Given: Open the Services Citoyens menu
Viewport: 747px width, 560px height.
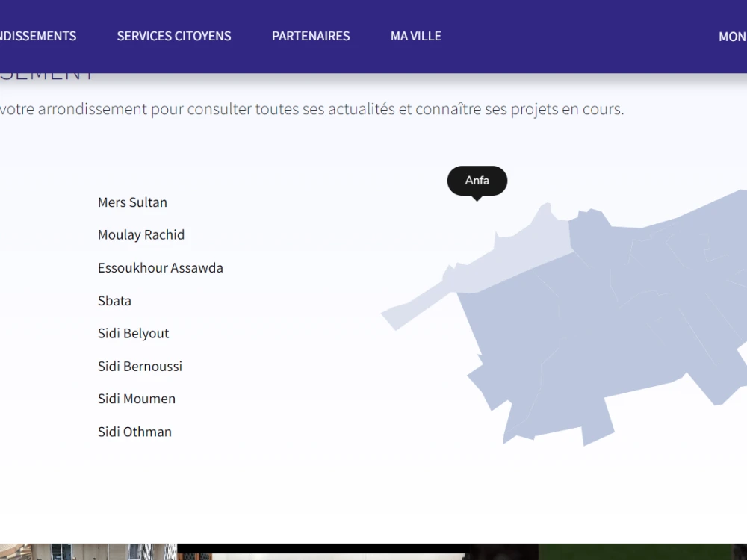Looking at the screenshot, I should click(x=174, y=36).
